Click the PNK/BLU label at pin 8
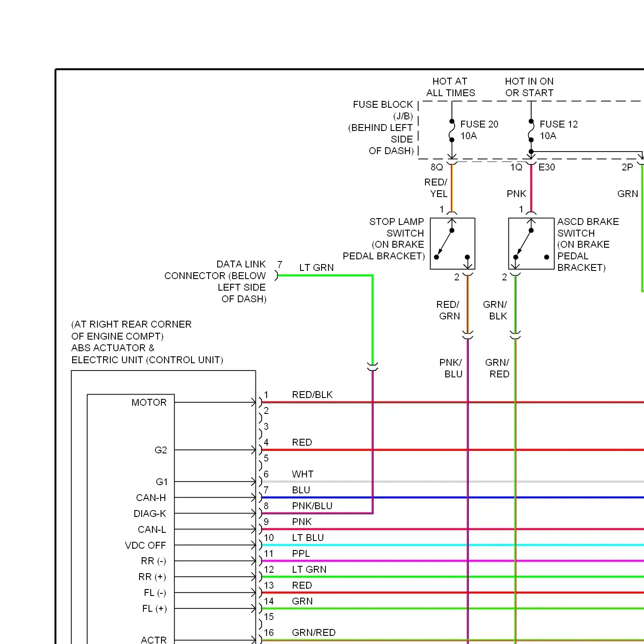The width and height of the screenshot is (644, 644). pyautogui.click(x=312, y=506)
